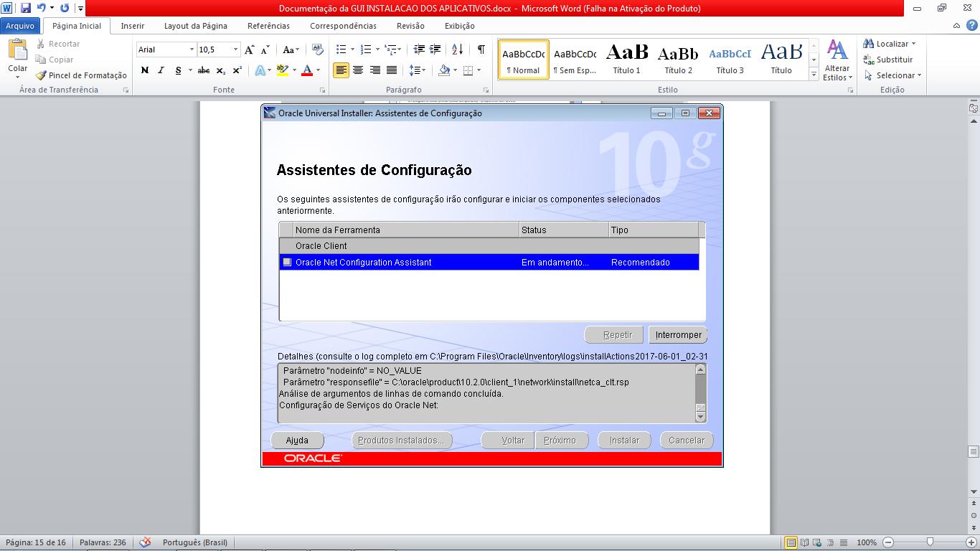The image size is (980, 551).
Task: Toggle bold (N) formatting
Action: point(145,70)
